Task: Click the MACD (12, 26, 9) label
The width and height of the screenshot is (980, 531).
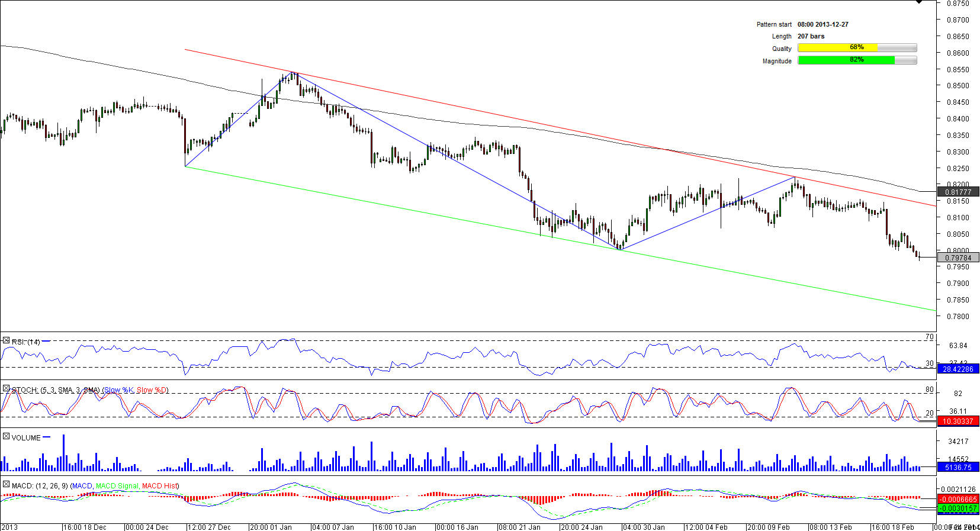Action: pyautogui.click(x=40, y=486)
